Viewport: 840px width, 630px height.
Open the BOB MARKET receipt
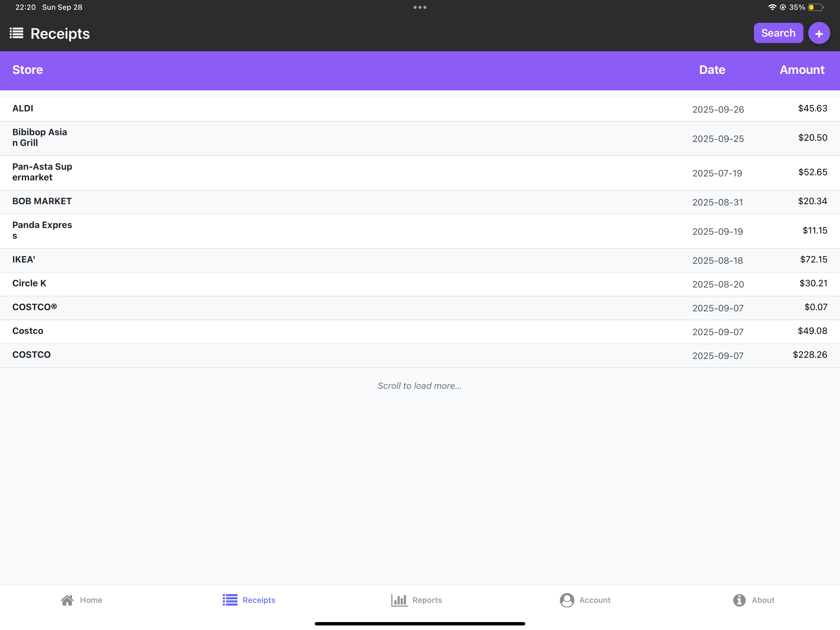click(420, 202)
